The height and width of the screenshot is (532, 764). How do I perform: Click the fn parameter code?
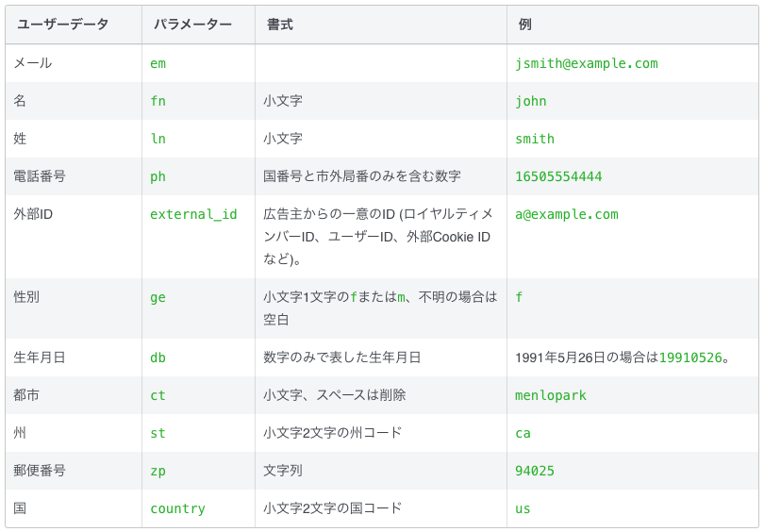[158, 101]
